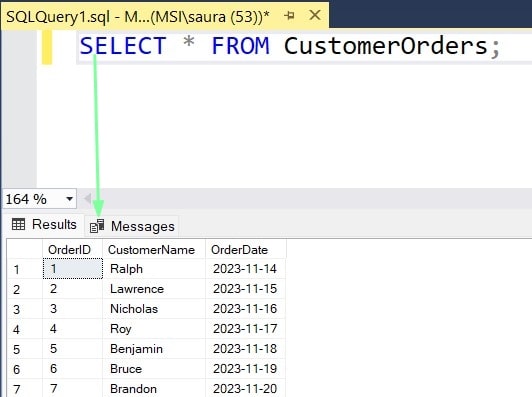532x397 pixels.
Task: Select the Benjamin customer name cell
Action: pos(154,349)
